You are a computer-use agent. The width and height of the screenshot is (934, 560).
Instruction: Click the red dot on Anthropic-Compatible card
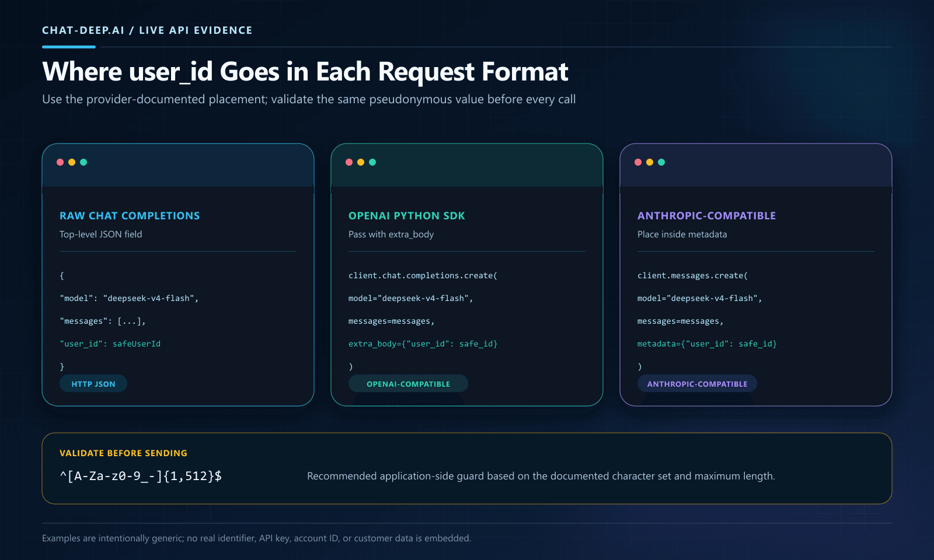(x=638, y=162)
